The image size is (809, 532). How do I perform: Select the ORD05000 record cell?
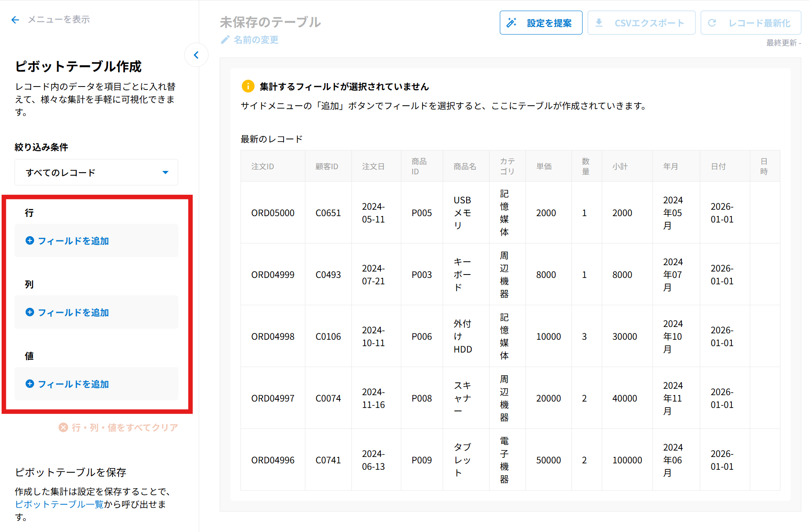[273, 213]
